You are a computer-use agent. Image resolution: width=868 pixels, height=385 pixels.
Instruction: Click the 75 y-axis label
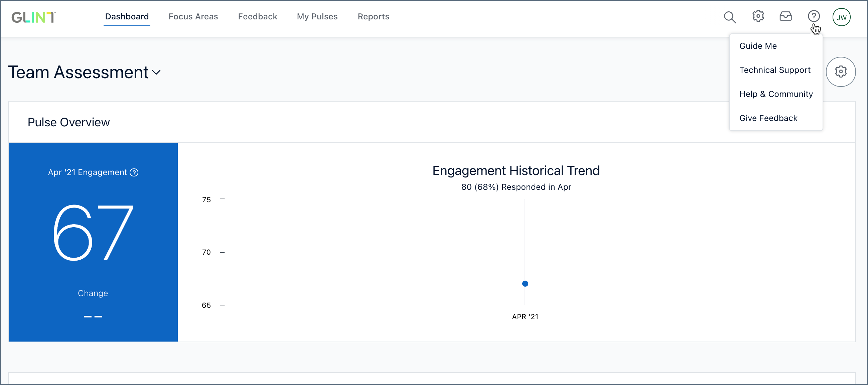tap(206, 200)
